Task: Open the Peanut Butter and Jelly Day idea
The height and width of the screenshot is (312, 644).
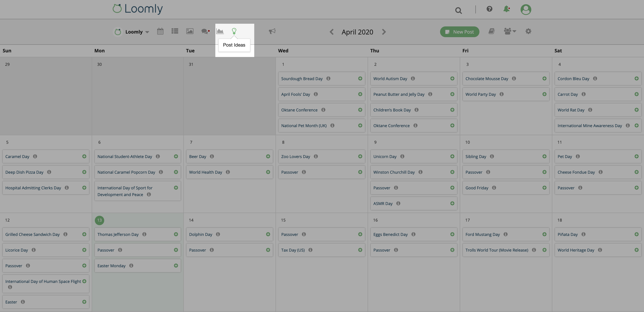Action: click(x=414, y=94)
